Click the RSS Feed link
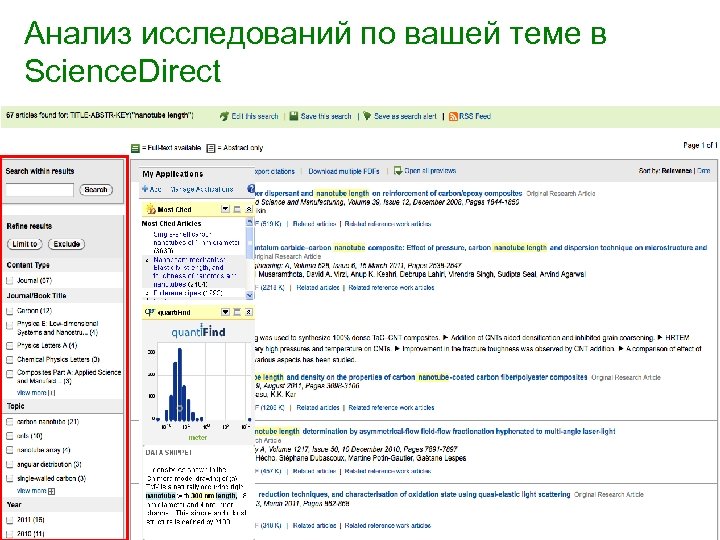The width and height of the screenshot is (720, 540). [x=475, y=116]
